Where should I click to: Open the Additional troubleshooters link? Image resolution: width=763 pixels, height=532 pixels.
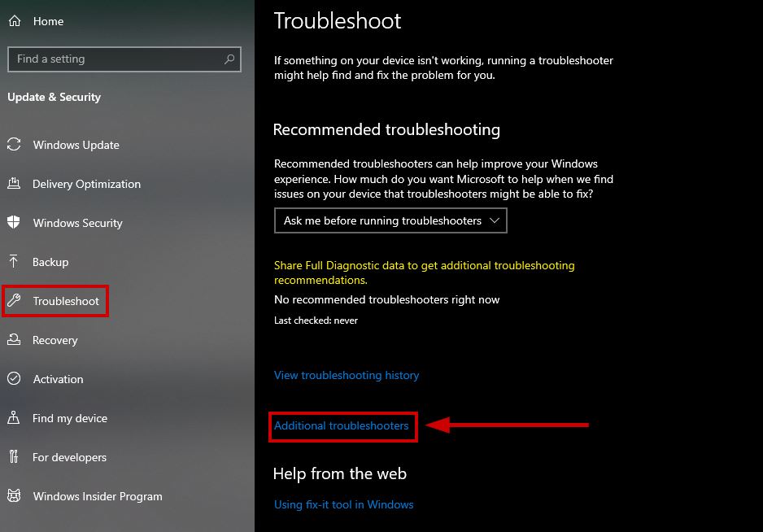(341, 426)
